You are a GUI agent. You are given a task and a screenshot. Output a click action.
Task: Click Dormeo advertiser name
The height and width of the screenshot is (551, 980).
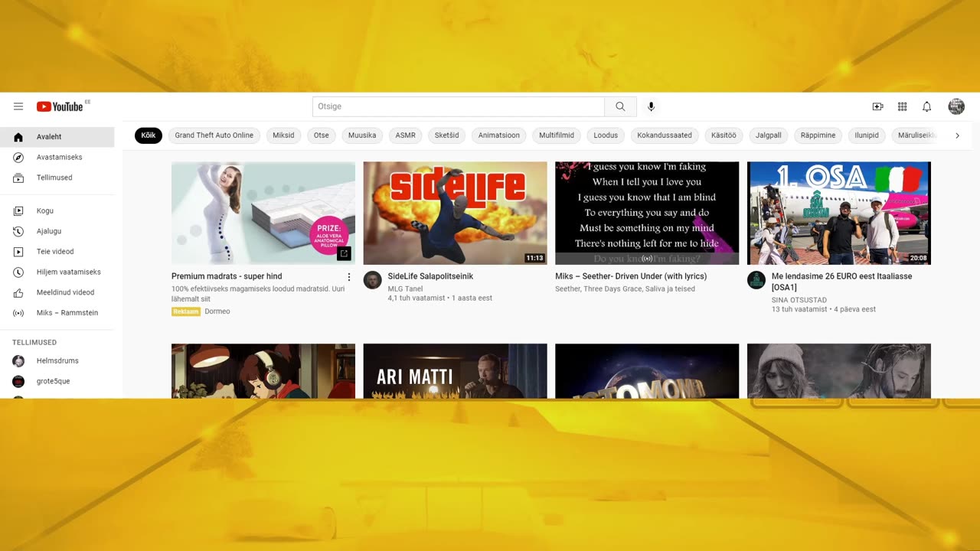(x=217, y=311)
